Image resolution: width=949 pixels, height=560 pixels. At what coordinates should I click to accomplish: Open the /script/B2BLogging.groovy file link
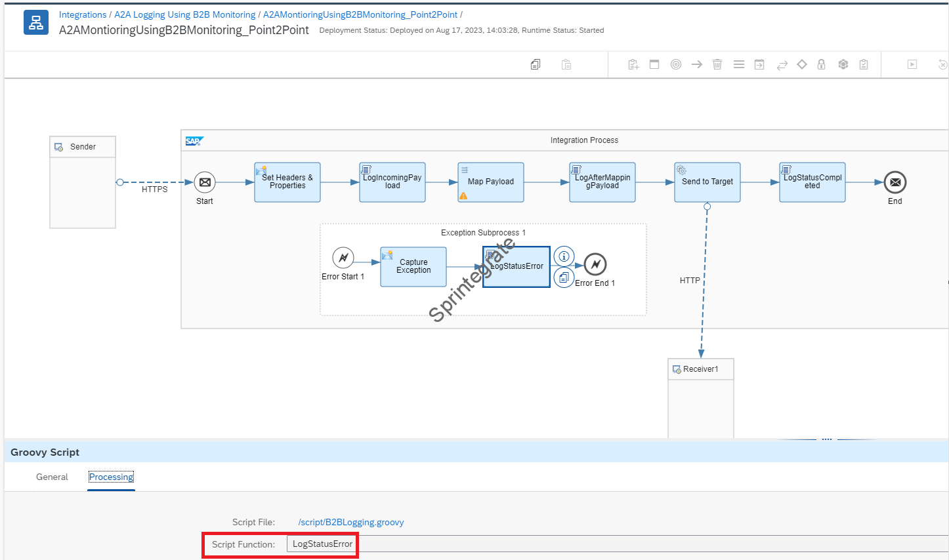click(x=351, y=523)
